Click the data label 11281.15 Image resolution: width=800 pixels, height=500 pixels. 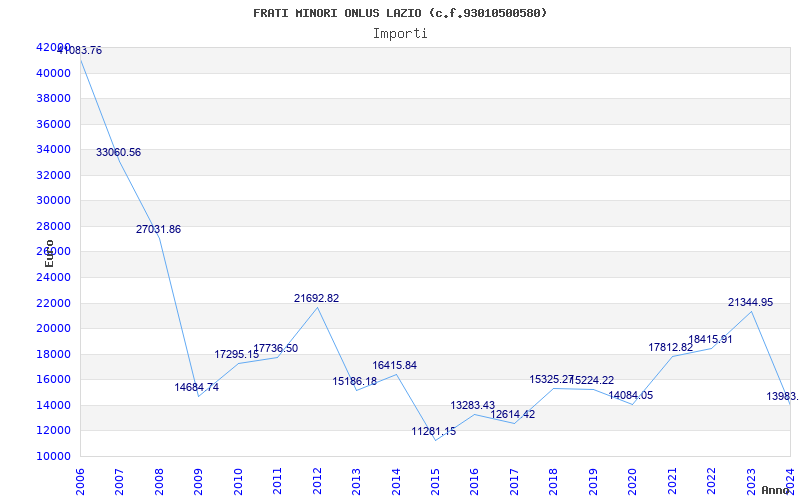pos(434,431)
